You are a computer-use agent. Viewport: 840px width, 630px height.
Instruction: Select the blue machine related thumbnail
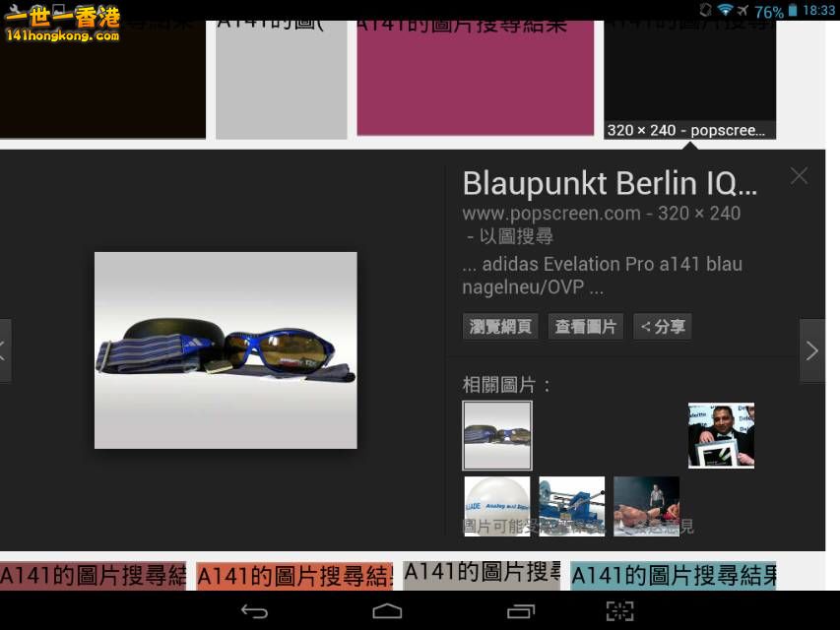(x=571, y=506)
